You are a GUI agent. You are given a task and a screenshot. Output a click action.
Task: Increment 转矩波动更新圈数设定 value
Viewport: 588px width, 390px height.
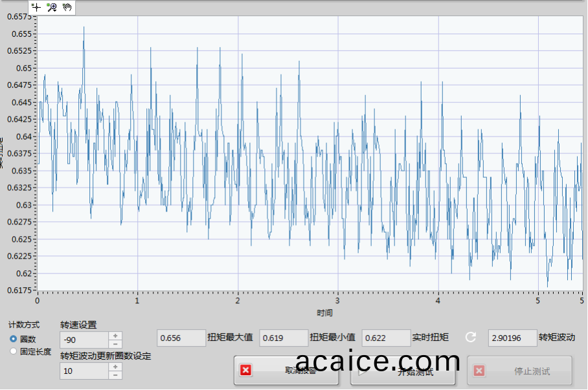coord(115,367)
